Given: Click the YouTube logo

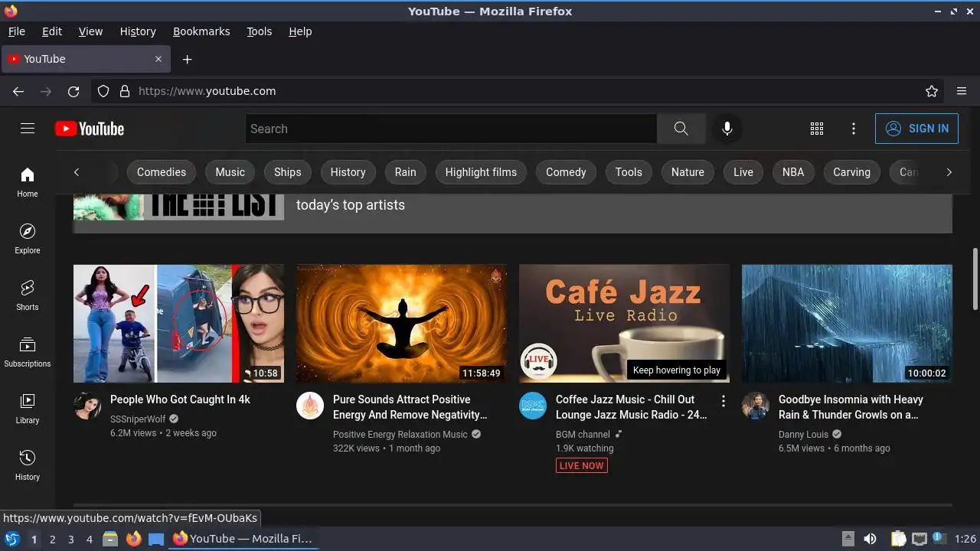Looking at the screenshot, I should (90, 129).
